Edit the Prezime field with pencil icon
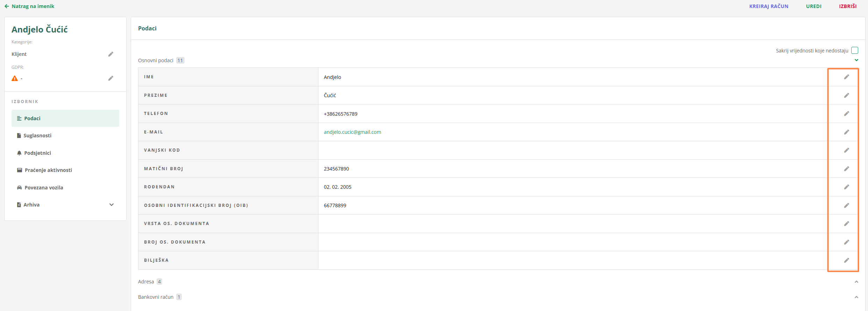 [x=846, y=95]
